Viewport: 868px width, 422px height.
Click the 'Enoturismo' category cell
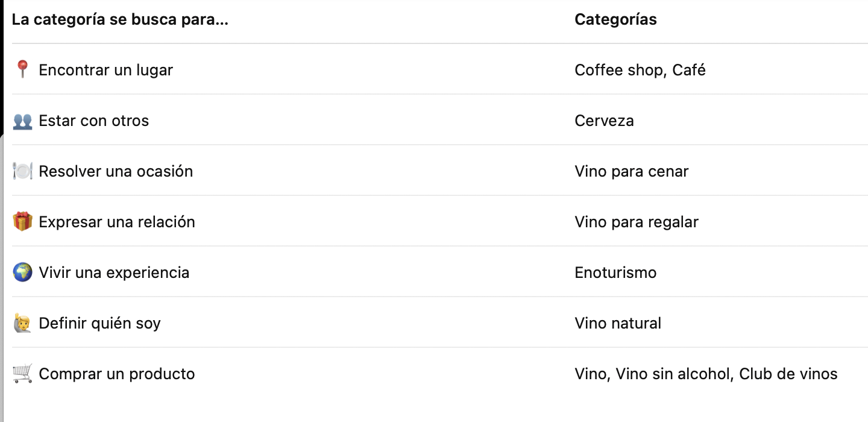pos(615,272)
